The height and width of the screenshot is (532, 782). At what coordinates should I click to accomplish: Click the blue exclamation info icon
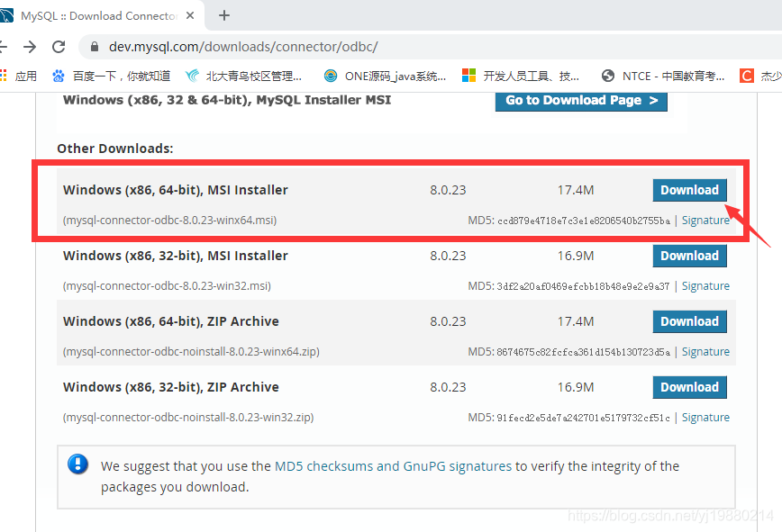pyautogui.click(x=77, y=464)
